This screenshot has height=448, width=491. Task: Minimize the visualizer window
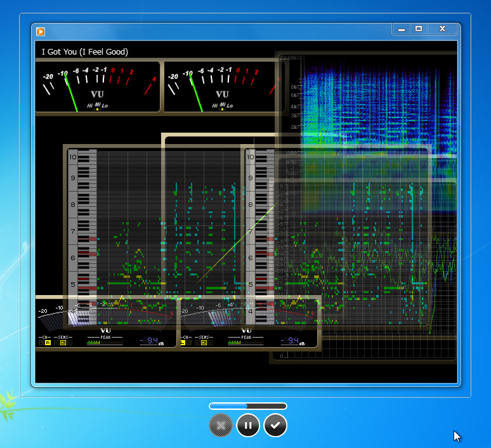click(401, 29)
